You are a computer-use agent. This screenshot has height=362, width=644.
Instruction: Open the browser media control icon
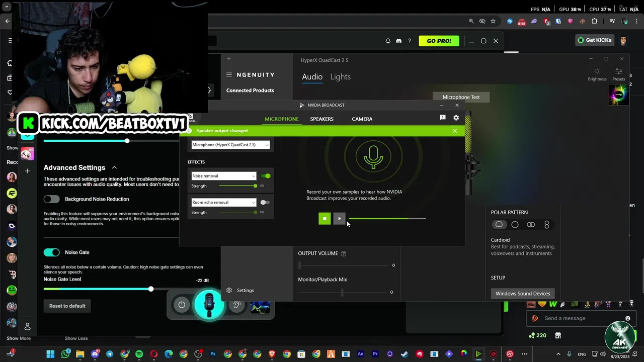tap(612, 21)
